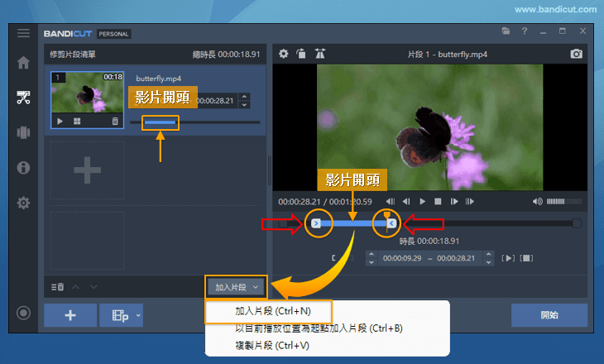Open the hamburger menu
604x364 pixels.
23,33
